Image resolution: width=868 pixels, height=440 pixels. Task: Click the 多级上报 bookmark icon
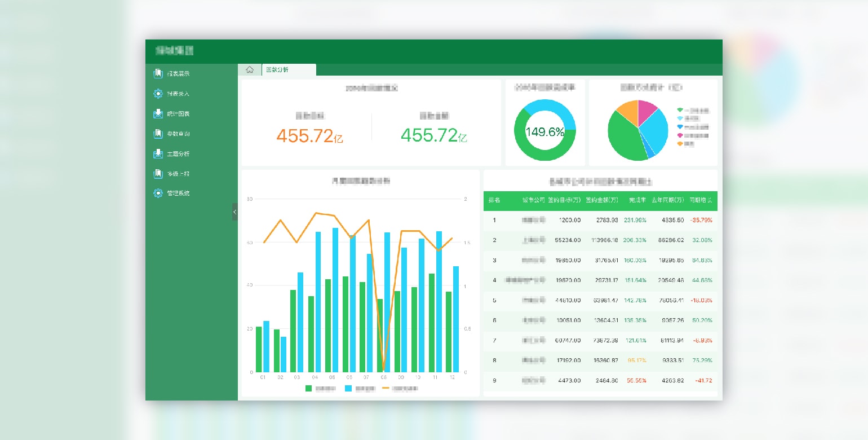(158, 174)
